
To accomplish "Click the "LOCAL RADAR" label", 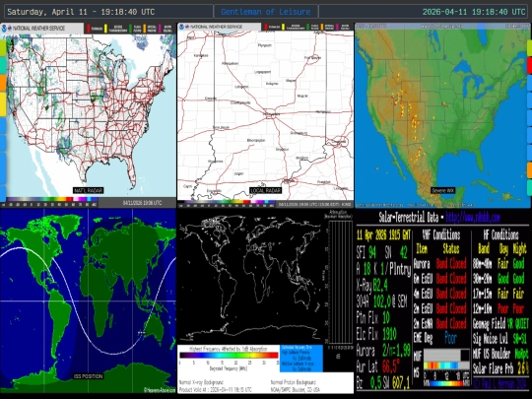I will coord(266,190).
